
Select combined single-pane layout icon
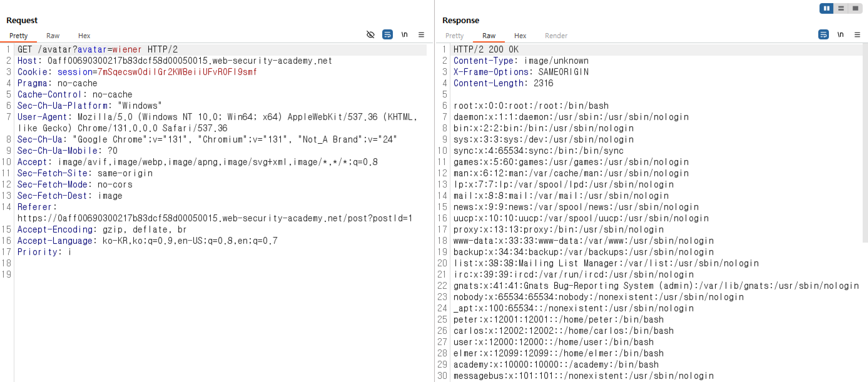coord(855,8)
